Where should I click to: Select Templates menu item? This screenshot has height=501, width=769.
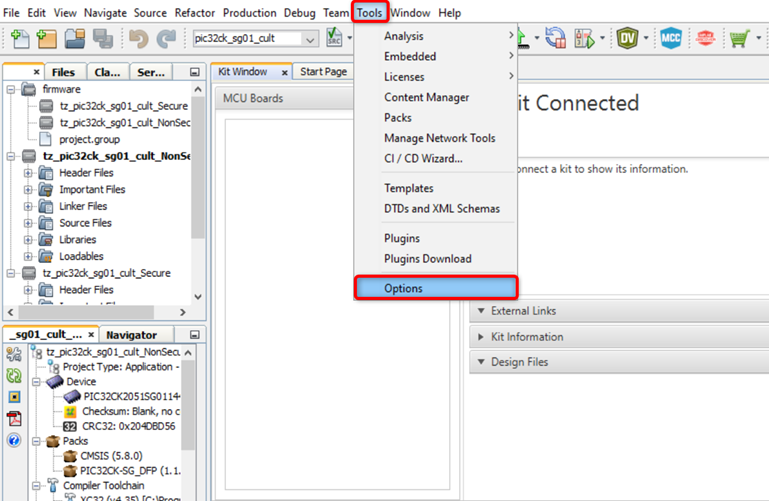[x=436, y=188]
